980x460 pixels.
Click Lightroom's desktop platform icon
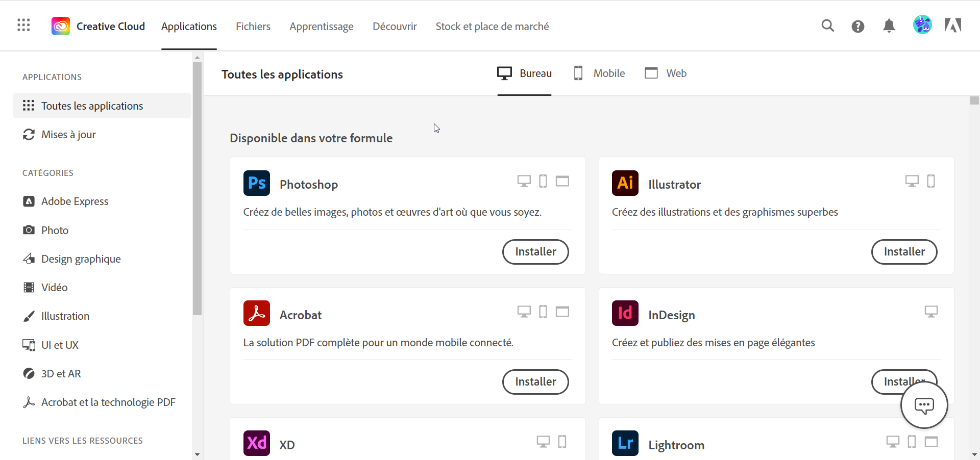[x=893, y=442]
